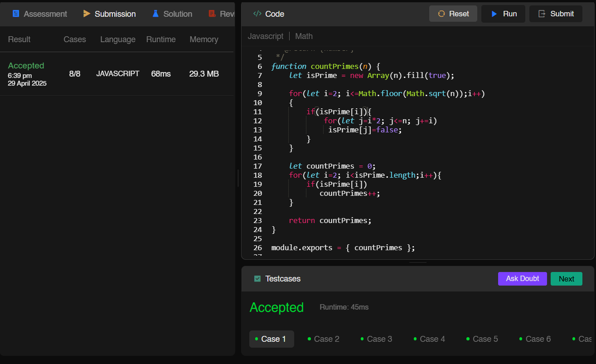
Task: Select Case 2 testcase
Action: pyautogui.click(x=323, y=339)
